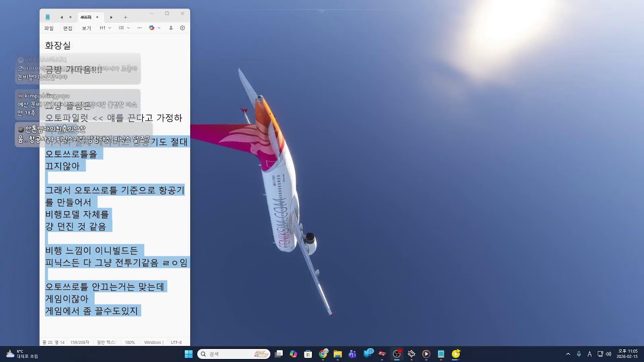
Task: Click the taskbar search box 검색
Action: click(x=233, y=354)
